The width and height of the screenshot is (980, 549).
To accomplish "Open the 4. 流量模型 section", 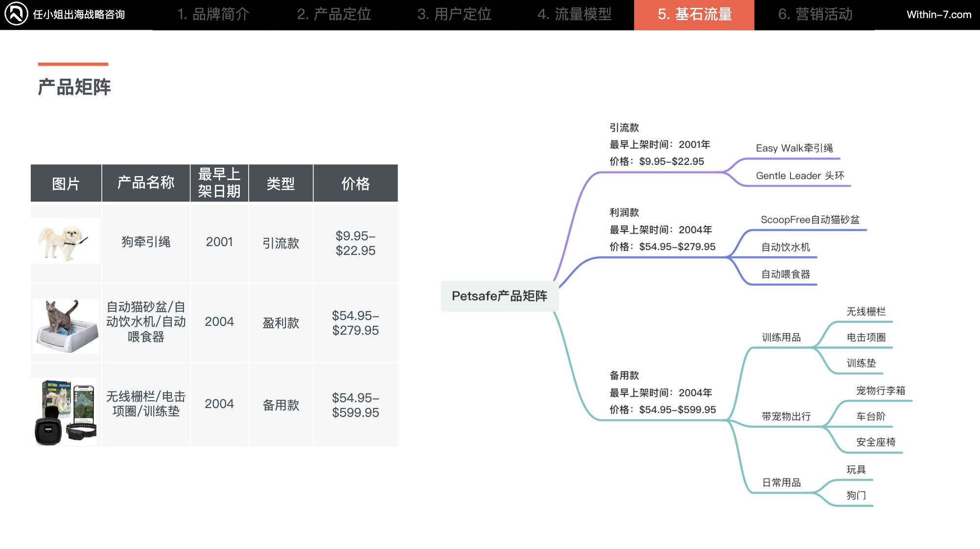I will [x=575, y=15].
